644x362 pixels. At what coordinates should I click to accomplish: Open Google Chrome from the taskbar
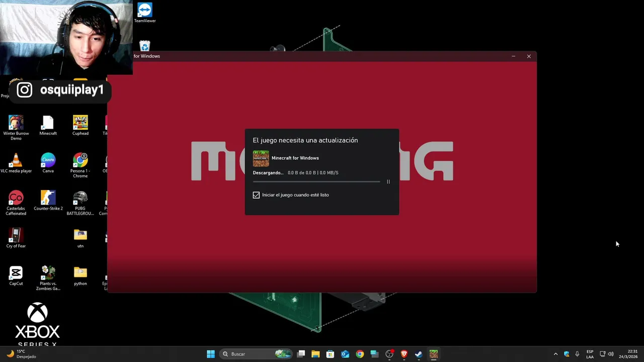coord(360,354)
